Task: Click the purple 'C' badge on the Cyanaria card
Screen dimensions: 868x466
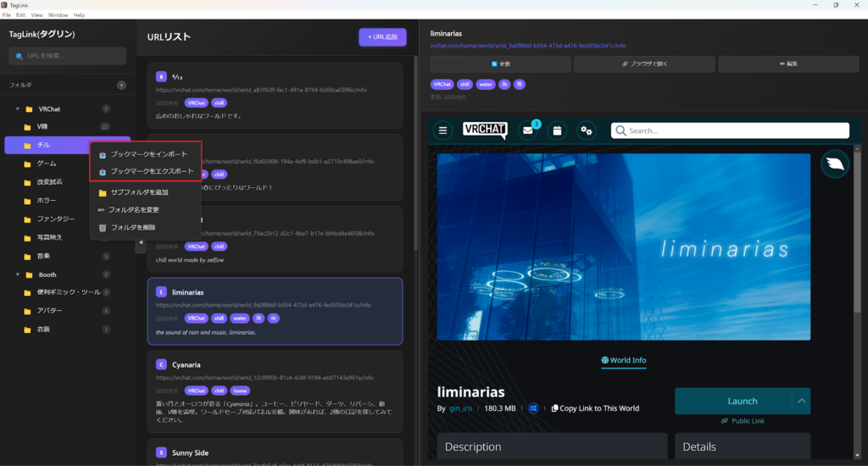Action: click(x=161, y=364)
